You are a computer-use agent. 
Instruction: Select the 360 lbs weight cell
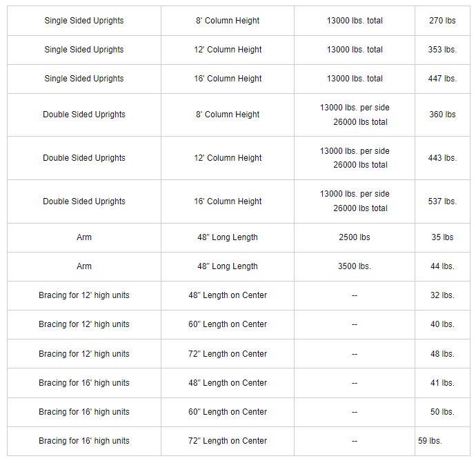(442, 115)
